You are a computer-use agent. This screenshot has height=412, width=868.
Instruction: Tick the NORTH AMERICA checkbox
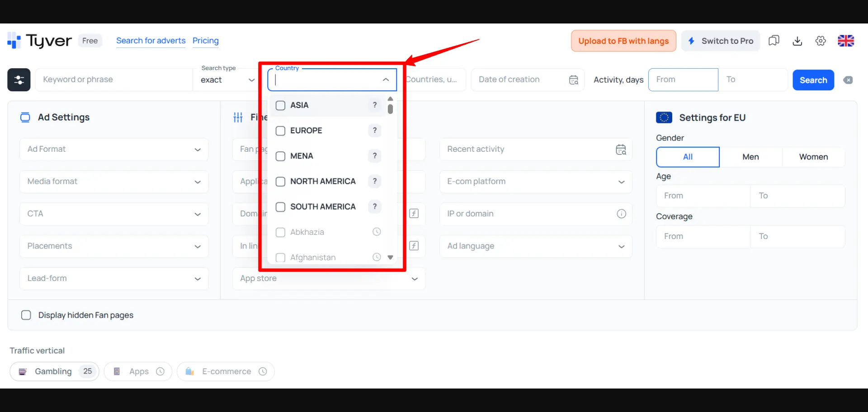coord(280,182)
